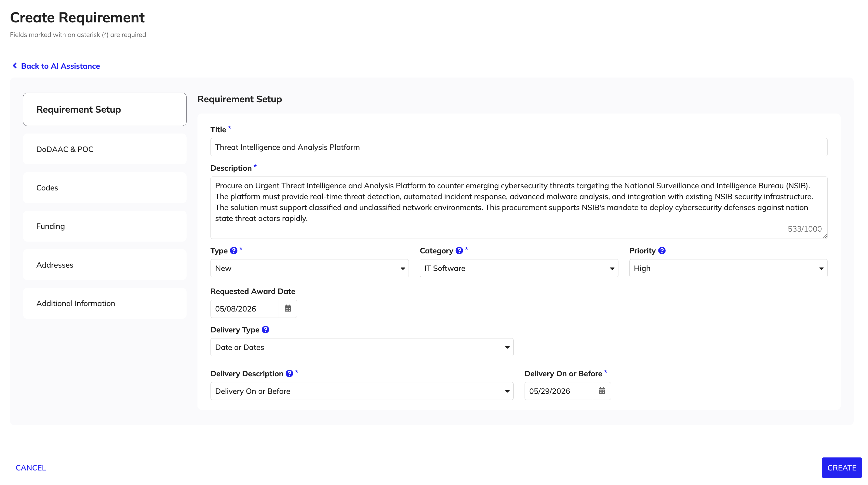Expand the Delivery Type dropdown
868x485 pixels.
(x=362, y=347)
